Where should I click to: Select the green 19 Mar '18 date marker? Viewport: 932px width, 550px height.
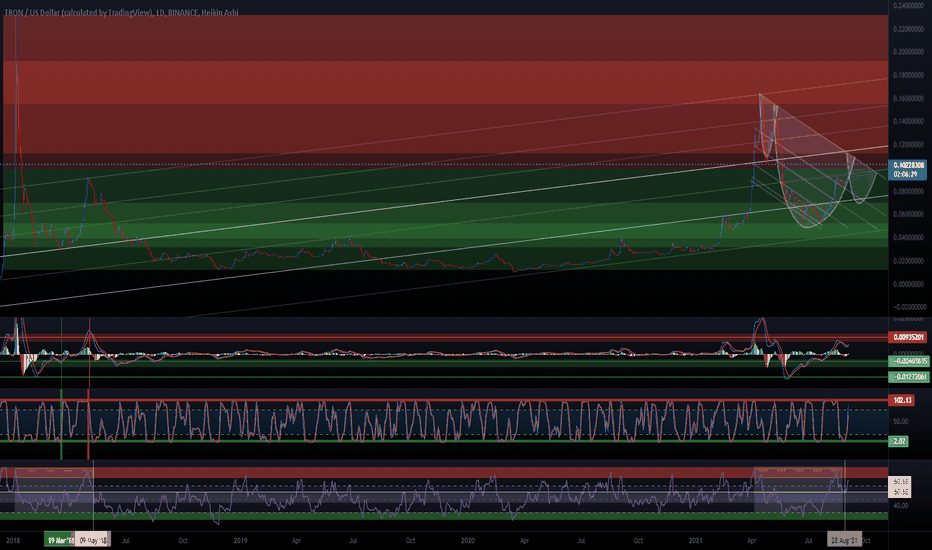point(59,540)
